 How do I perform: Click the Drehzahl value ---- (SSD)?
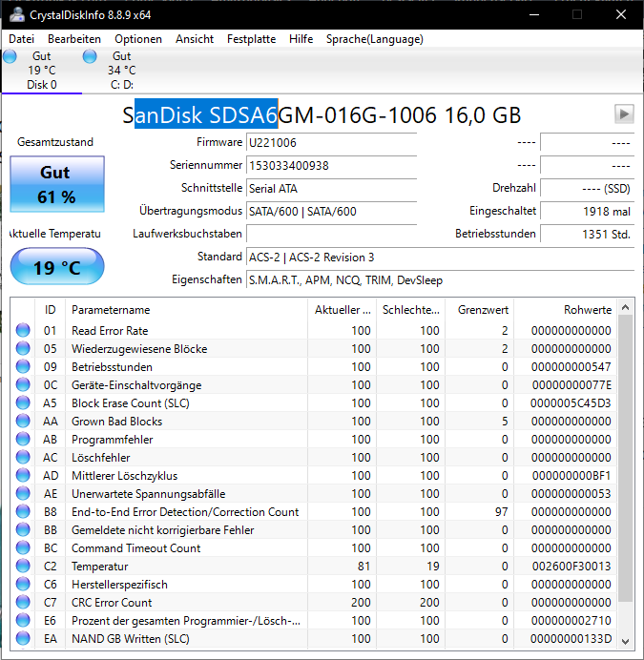(x=587, y=188)
